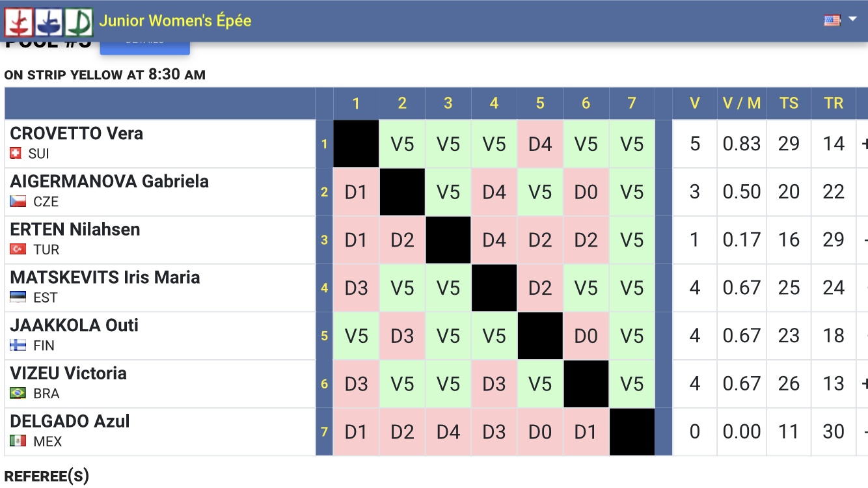Click the blue fencer logo icon
868x488 pixels.
pos(49,21)
